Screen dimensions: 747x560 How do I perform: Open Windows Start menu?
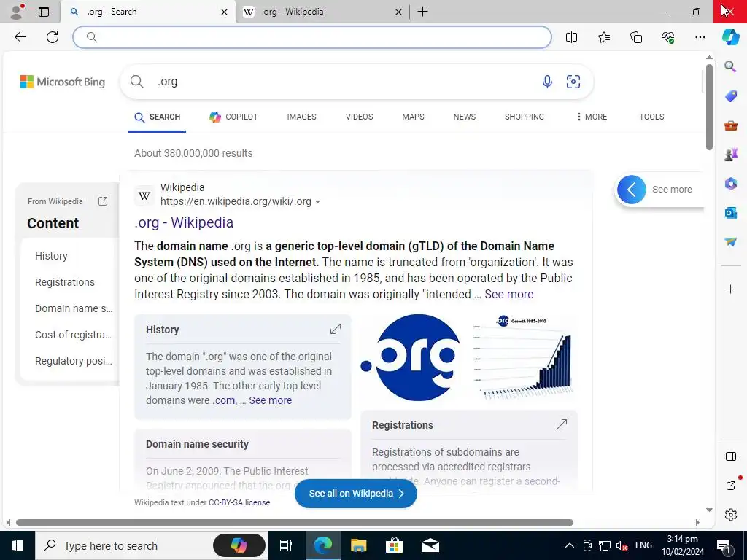[x=18, y=545]
